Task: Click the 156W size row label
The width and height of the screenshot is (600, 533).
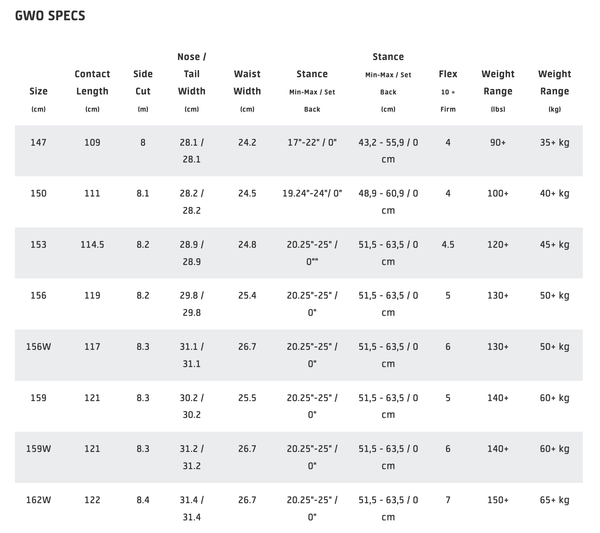Action: pos(39,346)
